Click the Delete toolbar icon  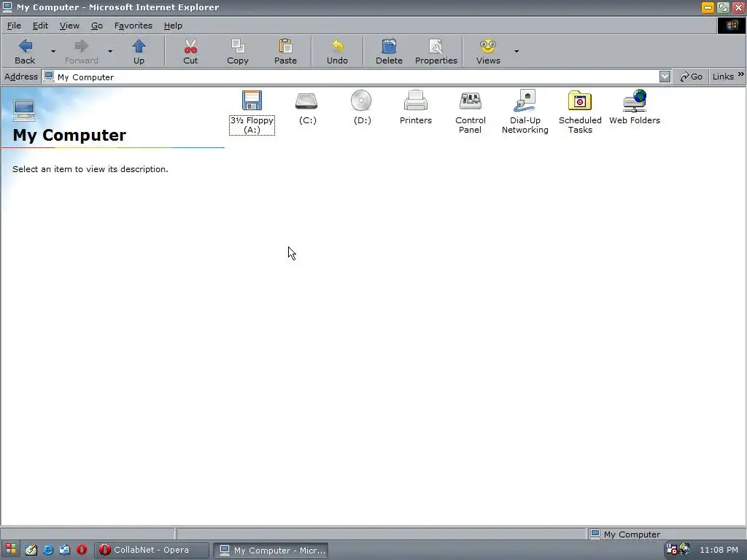click(x=389, y=46)
